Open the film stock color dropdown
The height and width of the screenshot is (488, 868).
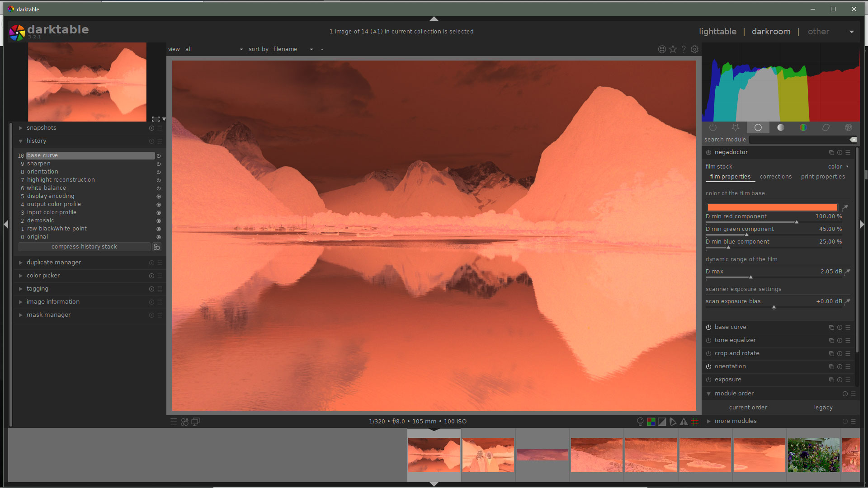pyautogui.click(x=838, y=167)
